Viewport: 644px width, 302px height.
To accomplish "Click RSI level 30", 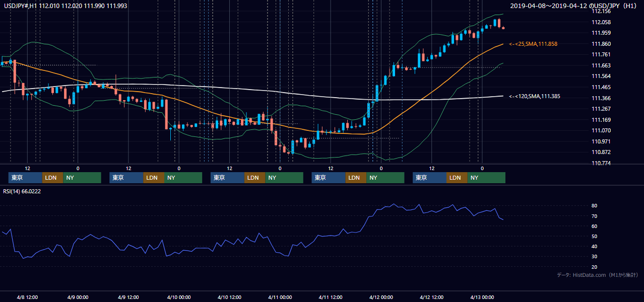I will coord(595,256).
